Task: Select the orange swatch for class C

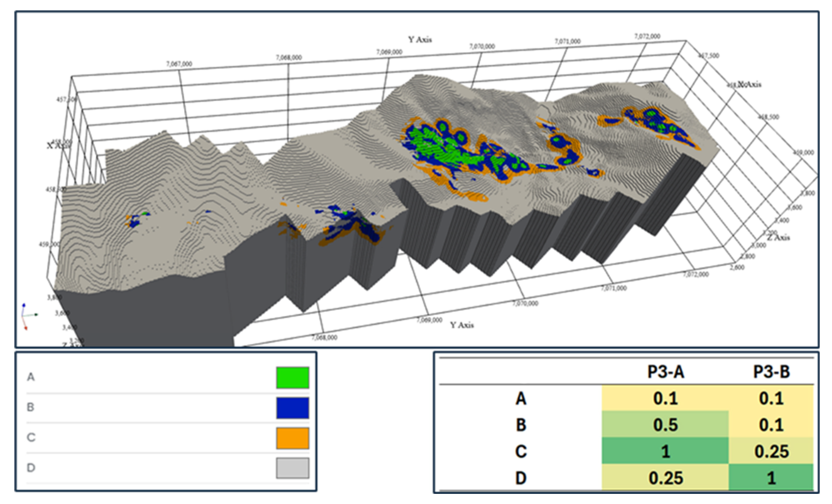Action: [x=292, y=438]
